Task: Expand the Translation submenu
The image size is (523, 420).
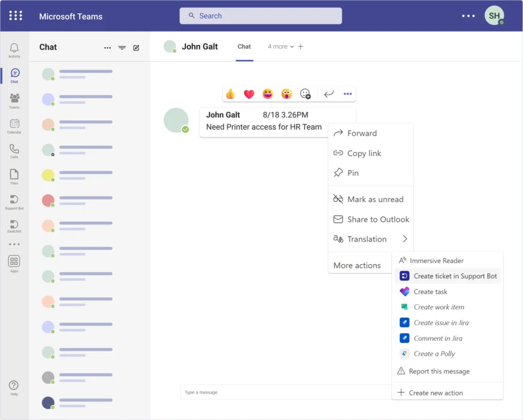Action: point(370,239)
